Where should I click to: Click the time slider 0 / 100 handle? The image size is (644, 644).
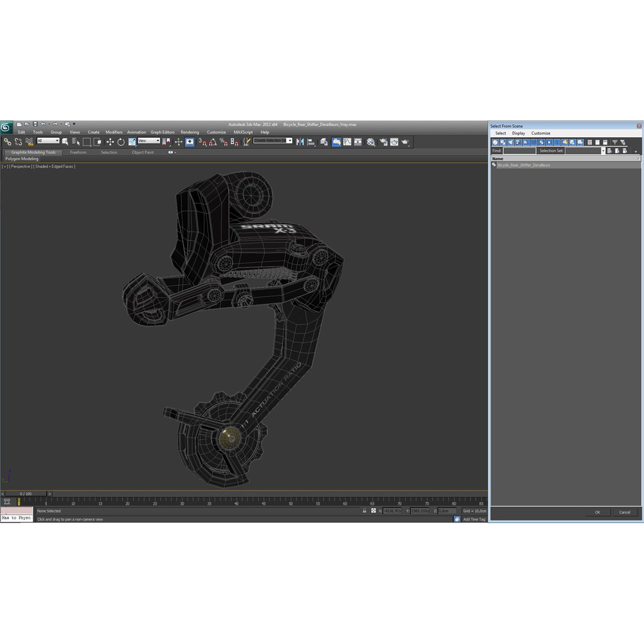click(x=26, y=494)
